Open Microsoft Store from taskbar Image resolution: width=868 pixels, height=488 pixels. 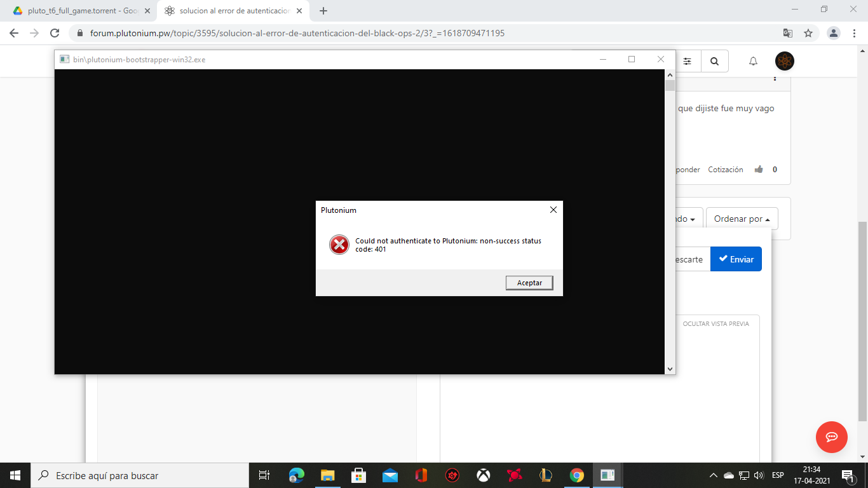point(358,475)
